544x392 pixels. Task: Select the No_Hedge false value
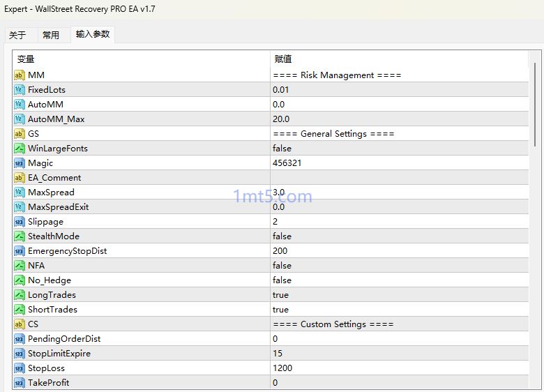point(282,280)
